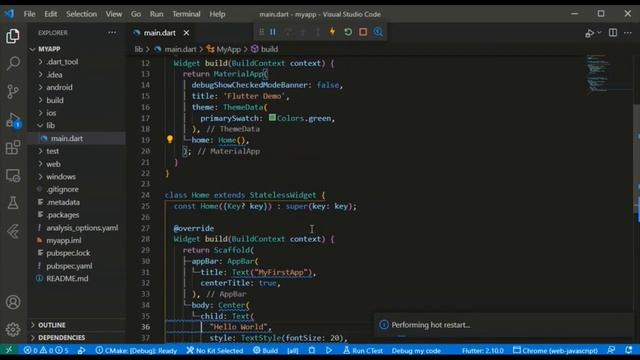Open the Extensions view
640x360 pixels.
13,147
